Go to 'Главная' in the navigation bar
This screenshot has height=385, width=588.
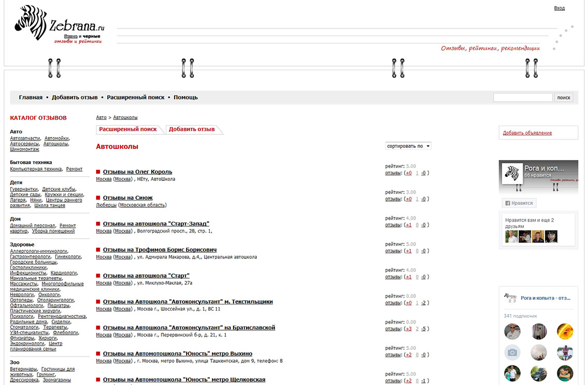(x=30, y=97)
